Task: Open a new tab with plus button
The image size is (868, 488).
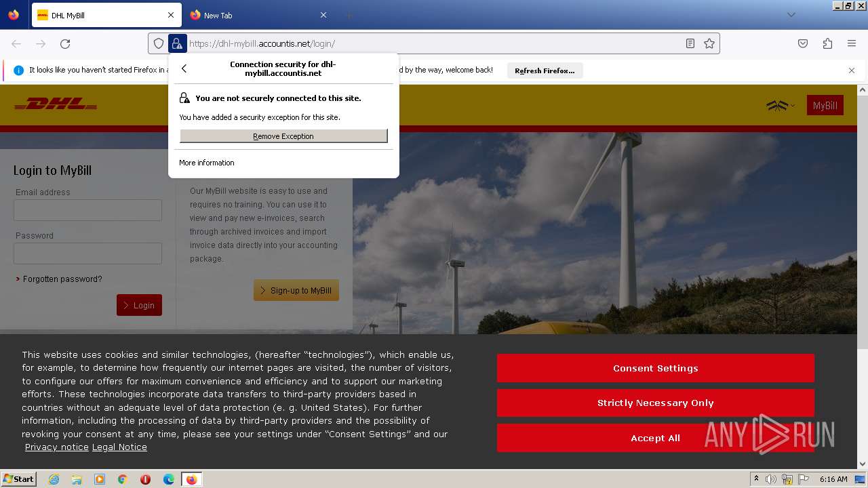Action: coord(349,15)
